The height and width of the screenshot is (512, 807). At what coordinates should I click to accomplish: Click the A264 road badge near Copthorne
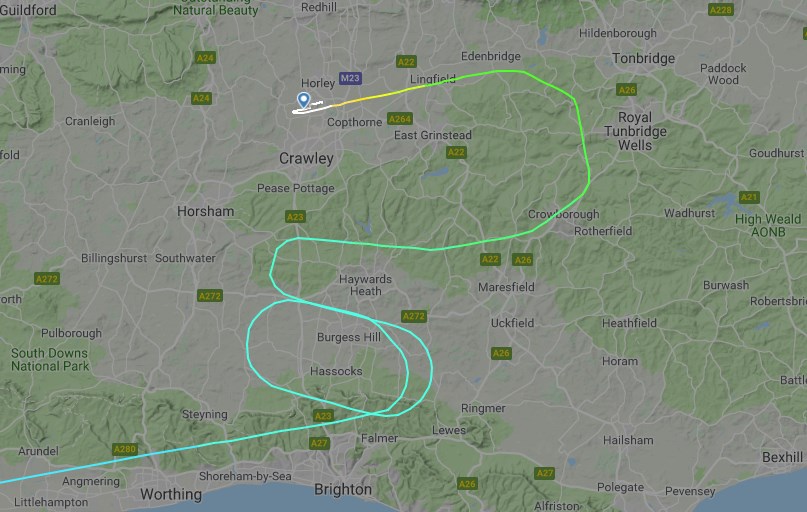400,119
